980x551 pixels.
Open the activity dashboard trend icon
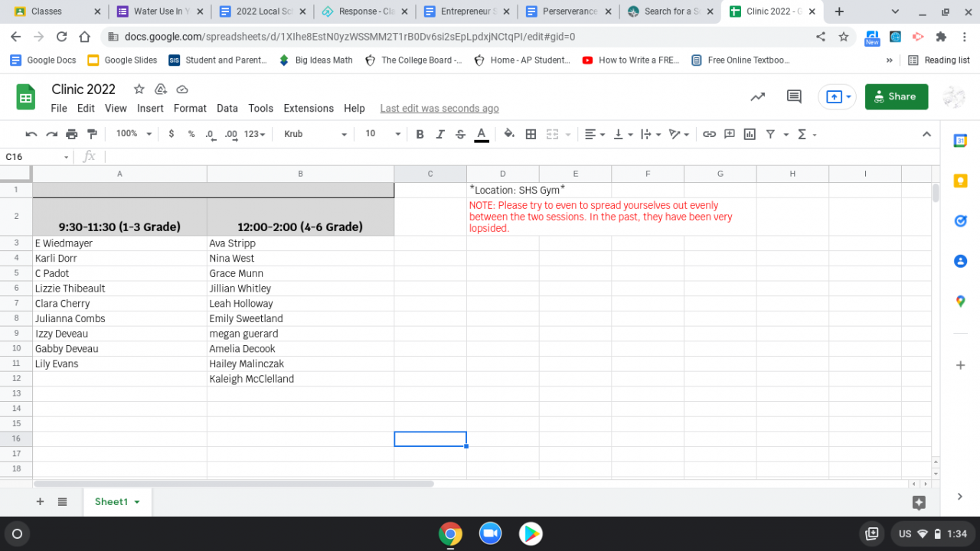[x=757, y=96]
